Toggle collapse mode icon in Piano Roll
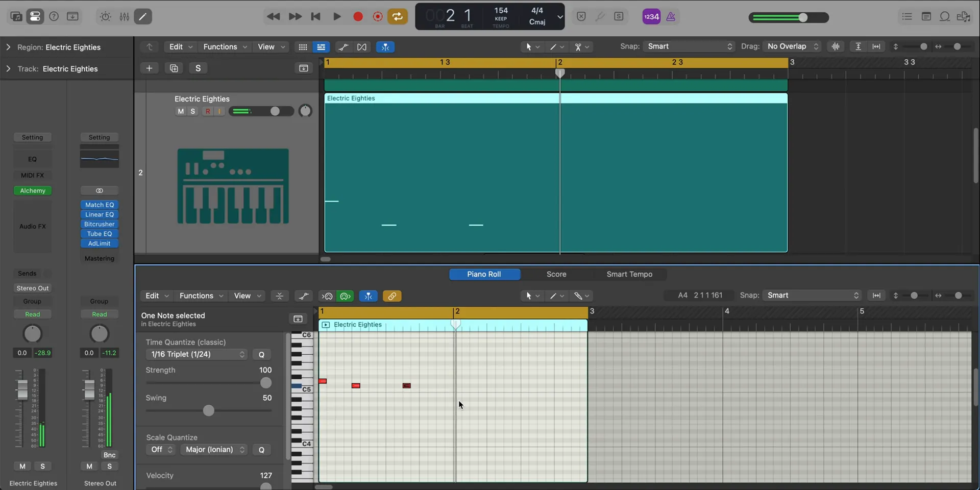The height and width of the screenshot is (490, 980). (x=279, y=296)
